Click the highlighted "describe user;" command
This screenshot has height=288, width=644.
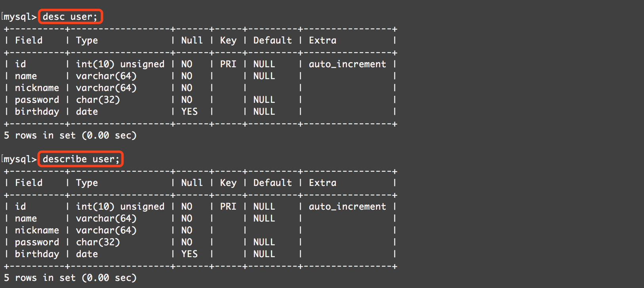81,159
